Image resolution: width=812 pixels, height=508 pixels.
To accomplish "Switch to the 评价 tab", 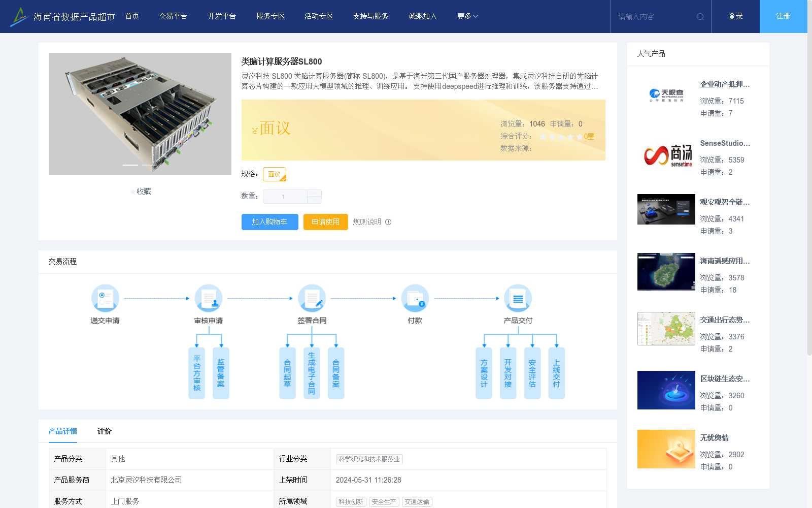I will click(x=105, y=431).
